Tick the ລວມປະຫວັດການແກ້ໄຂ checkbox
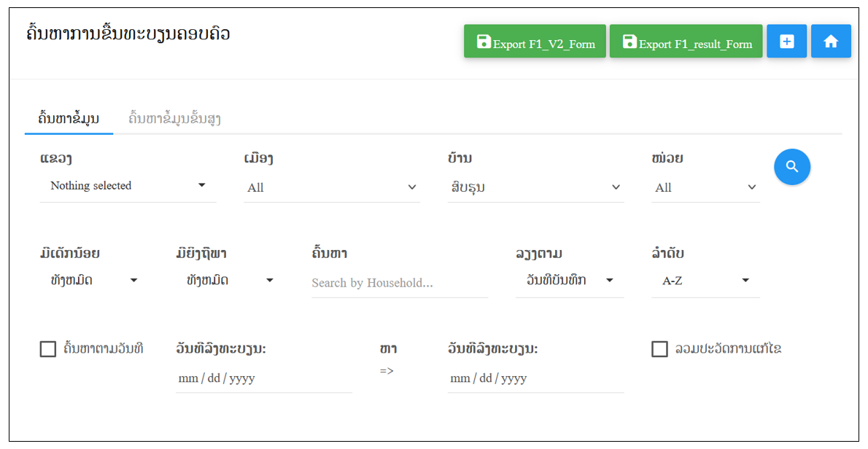Image resolution: width=868 pixels, height=449 pixels. click(x=659, y=349)
